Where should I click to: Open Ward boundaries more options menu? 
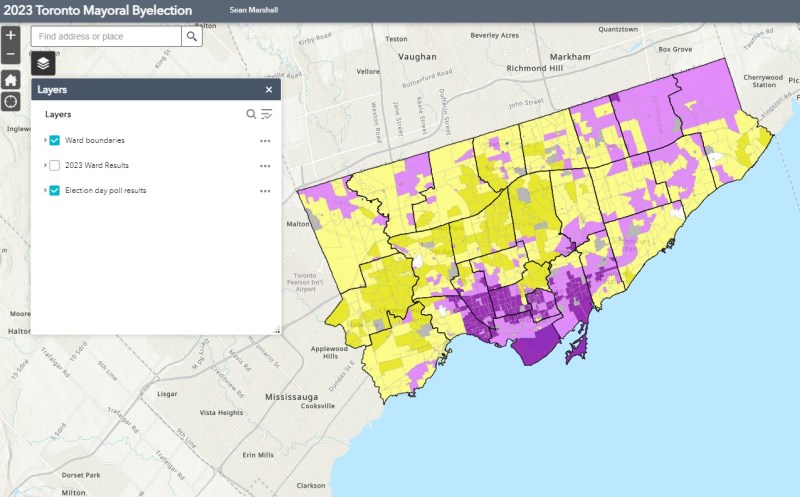265,140
